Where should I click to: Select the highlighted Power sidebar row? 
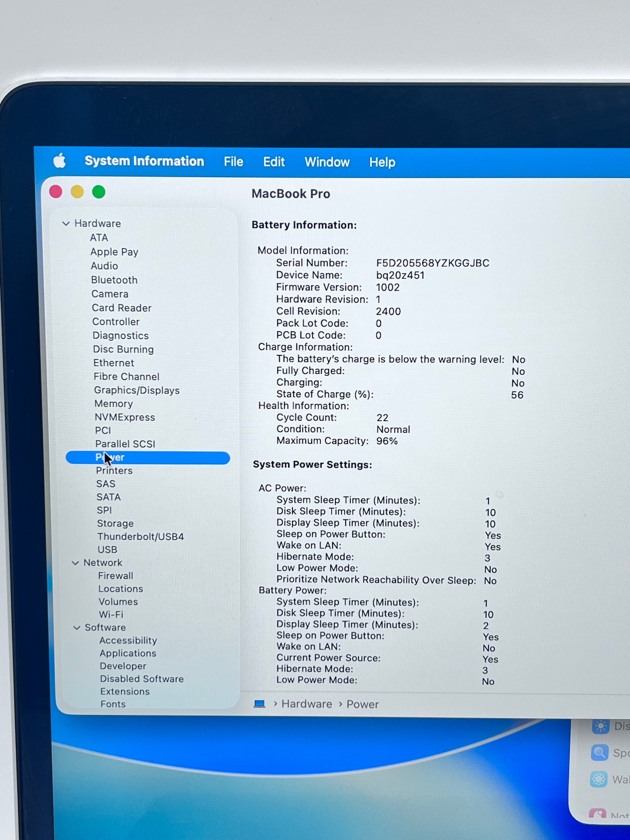(148, 458)
